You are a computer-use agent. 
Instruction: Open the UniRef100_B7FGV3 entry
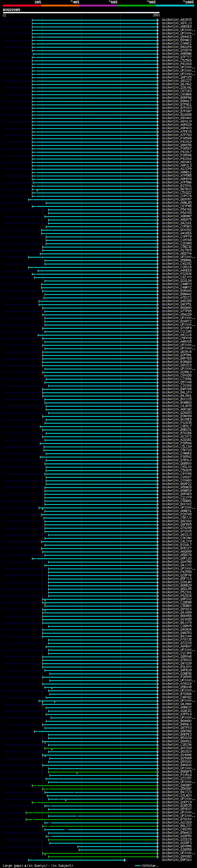176,108
